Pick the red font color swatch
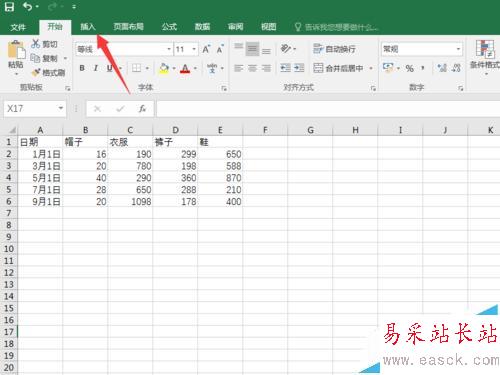 point(185,69)
